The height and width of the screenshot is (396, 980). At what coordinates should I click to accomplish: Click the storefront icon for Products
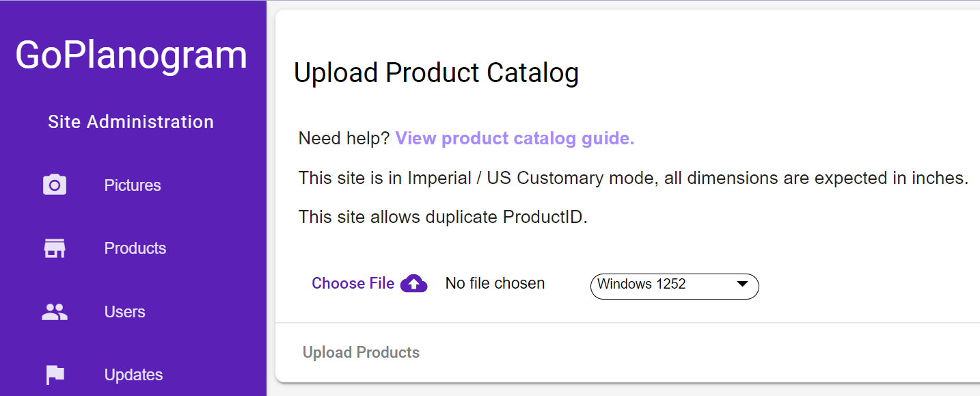click(x=55, y=248)
